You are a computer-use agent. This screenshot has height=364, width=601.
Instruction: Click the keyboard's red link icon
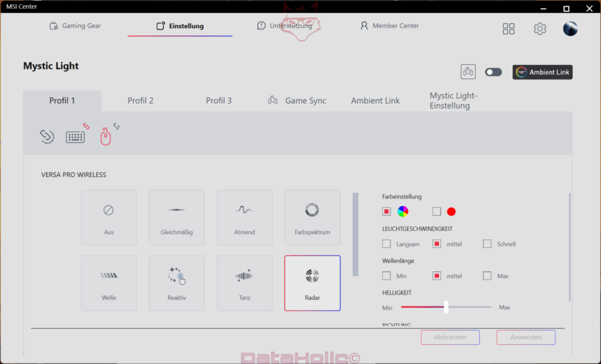[x=86, y=126]
